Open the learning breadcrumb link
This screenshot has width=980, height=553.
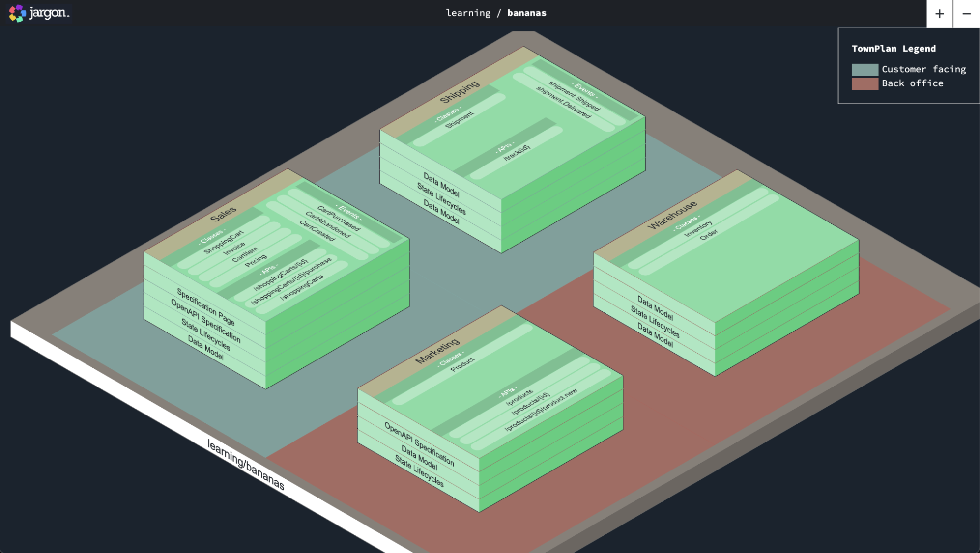(x=468, y=13)
